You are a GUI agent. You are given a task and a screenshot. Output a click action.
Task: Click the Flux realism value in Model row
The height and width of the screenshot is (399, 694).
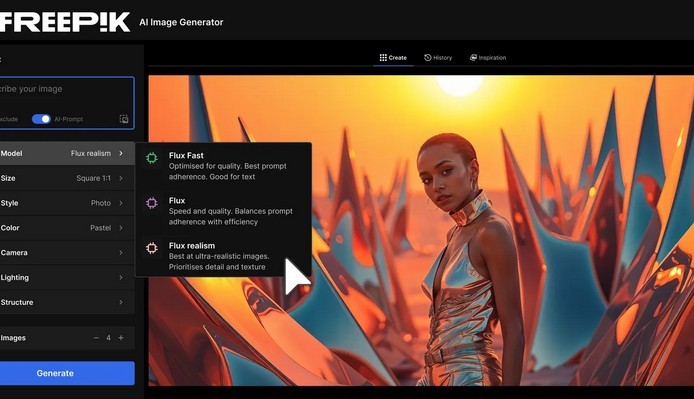pos(91,153)
